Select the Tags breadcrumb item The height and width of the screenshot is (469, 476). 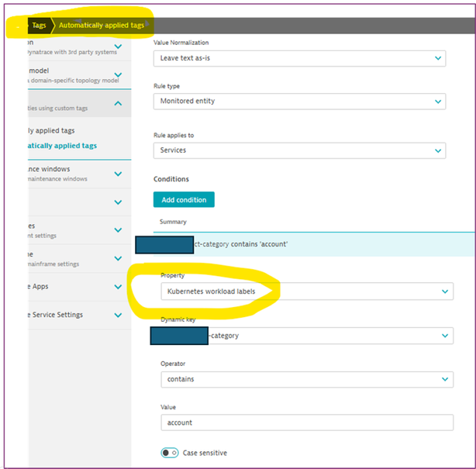point(39,26)
